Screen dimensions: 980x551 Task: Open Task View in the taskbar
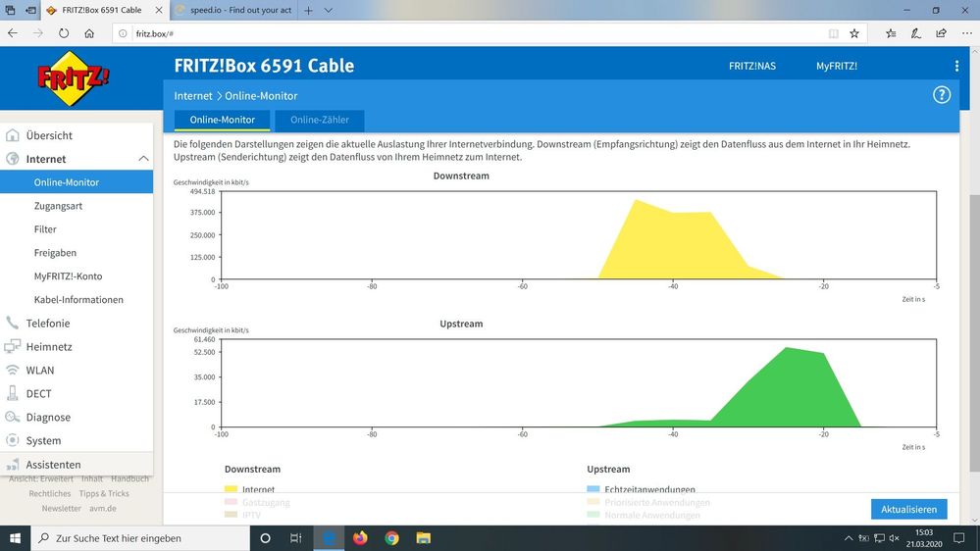pyautogui.click(x=296, y=538)
